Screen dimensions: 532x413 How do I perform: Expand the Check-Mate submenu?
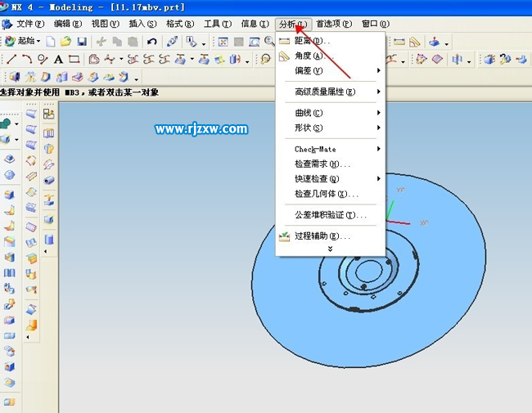(330, 149)
